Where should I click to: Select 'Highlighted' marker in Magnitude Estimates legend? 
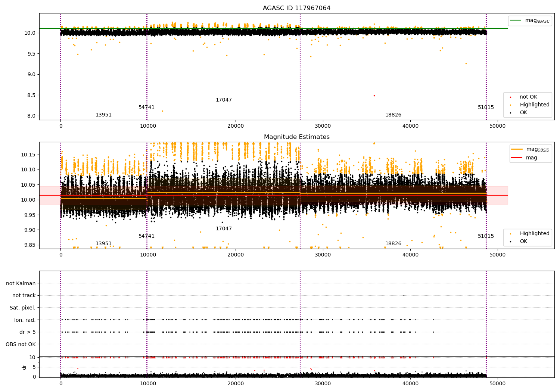[510, 234]
